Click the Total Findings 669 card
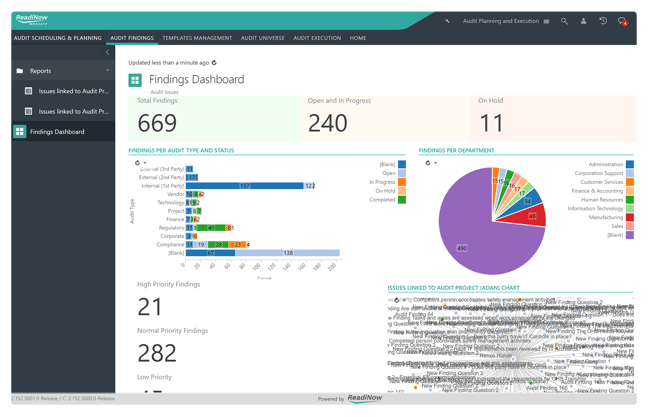Image resolution: width=650 pixels, height=417 pixels. coord(213,119)
